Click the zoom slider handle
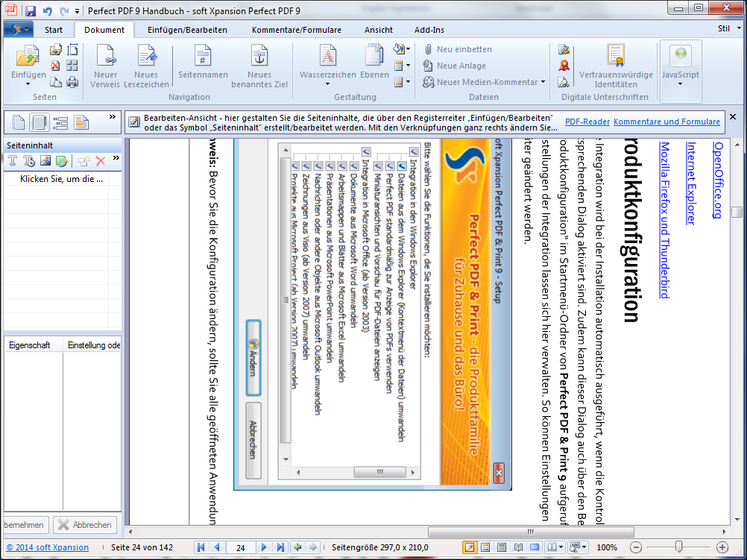 [679, 547]
